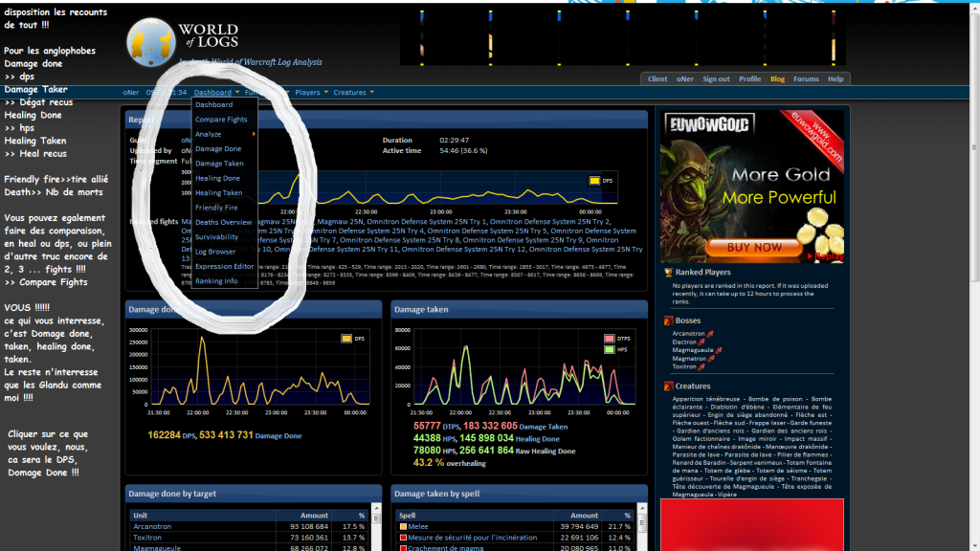Click the World of Logs globe logo
Viewport: 980px width, 551px height.
(x=151, y=42)
